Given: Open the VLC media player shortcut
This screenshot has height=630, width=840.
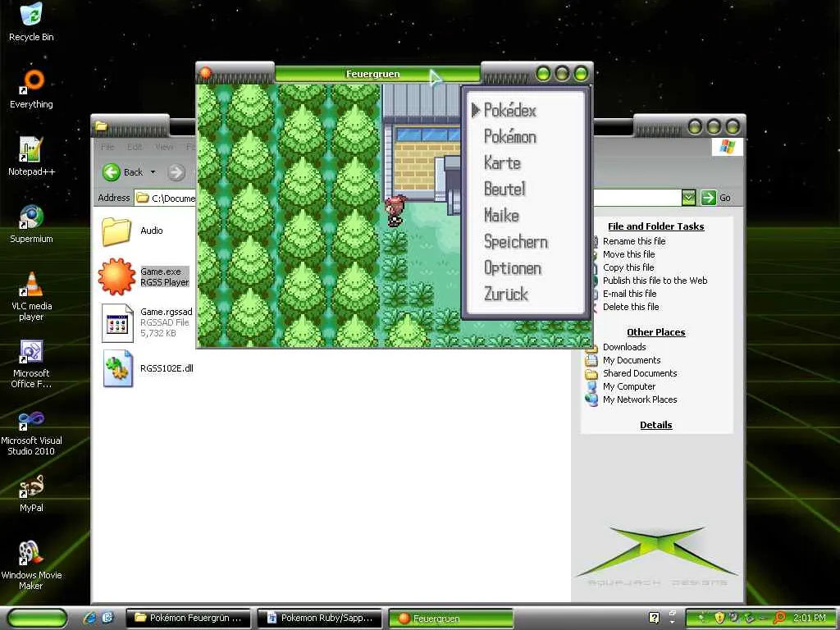Looking at the screenshot, I should click(31, 284).
